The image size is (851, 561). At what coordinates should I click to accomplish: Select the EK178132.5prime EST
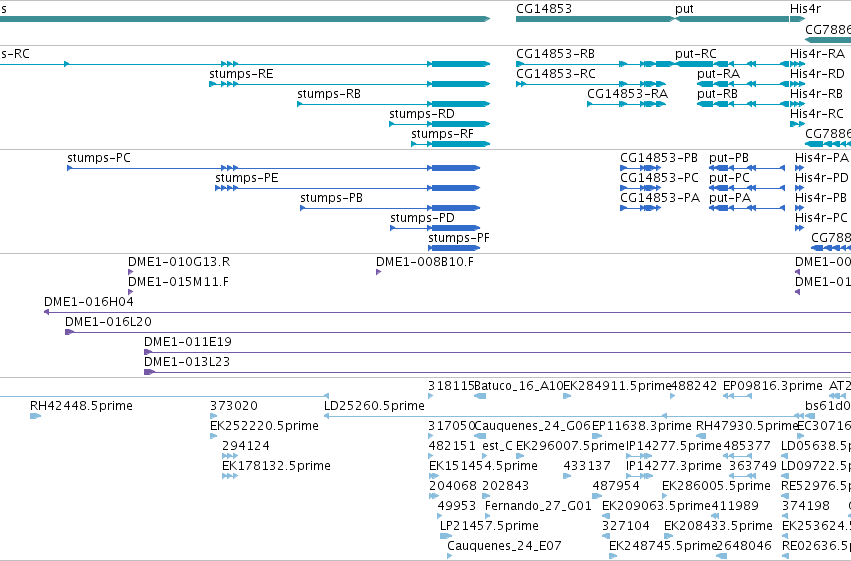230,476
